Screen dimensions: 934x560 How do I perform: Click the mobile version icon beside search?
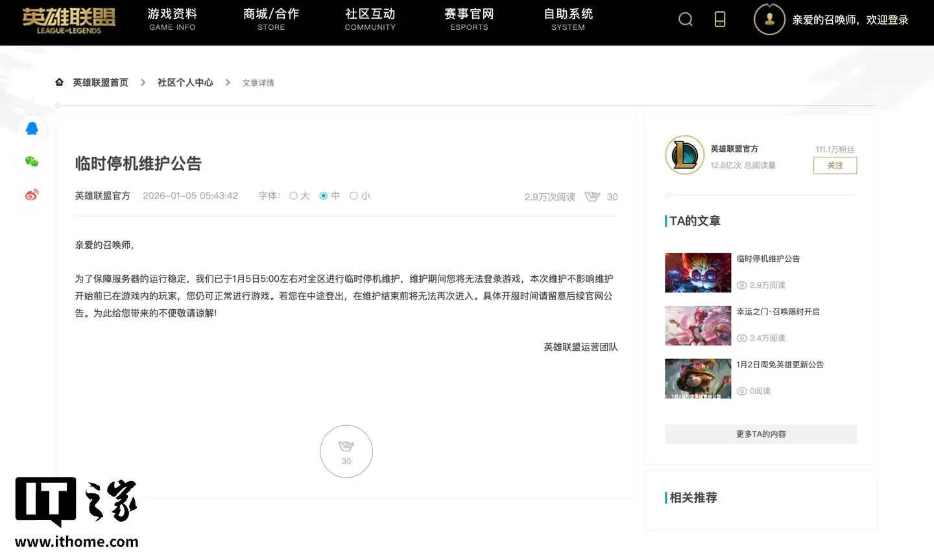720,19
